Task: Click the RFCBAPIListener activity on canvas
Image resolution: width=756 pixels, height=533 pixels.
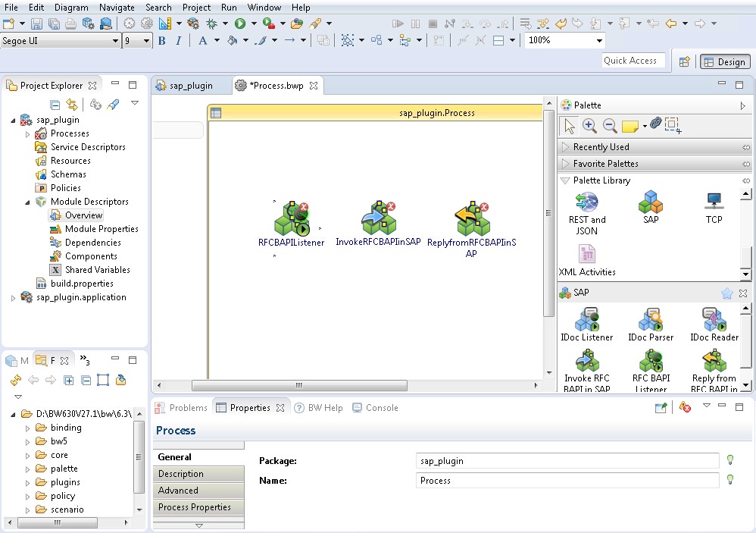Action: coord(291,220)
